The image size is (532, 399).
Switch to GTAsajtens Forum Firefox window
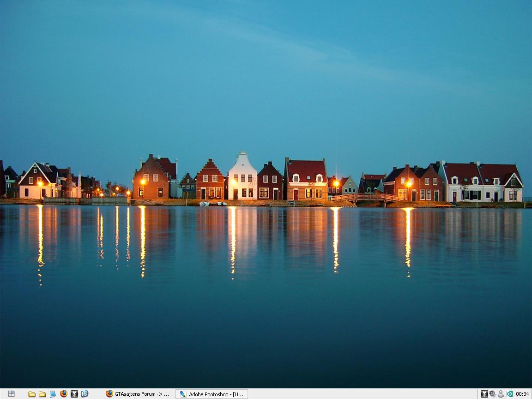(138, 394)
